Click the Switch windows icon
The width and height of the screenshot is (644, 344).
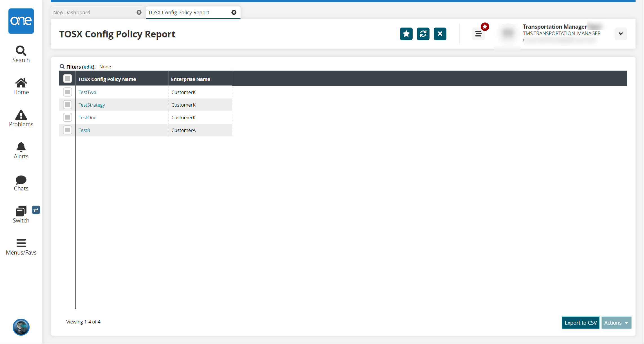pyautogui.click(x=21, y=215)
